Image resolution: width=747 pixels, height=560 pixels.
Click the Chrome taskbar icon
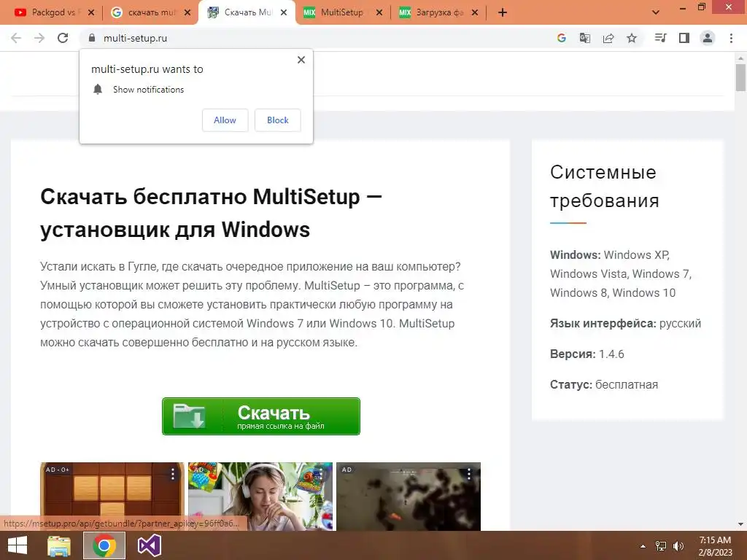pos(104,545)
